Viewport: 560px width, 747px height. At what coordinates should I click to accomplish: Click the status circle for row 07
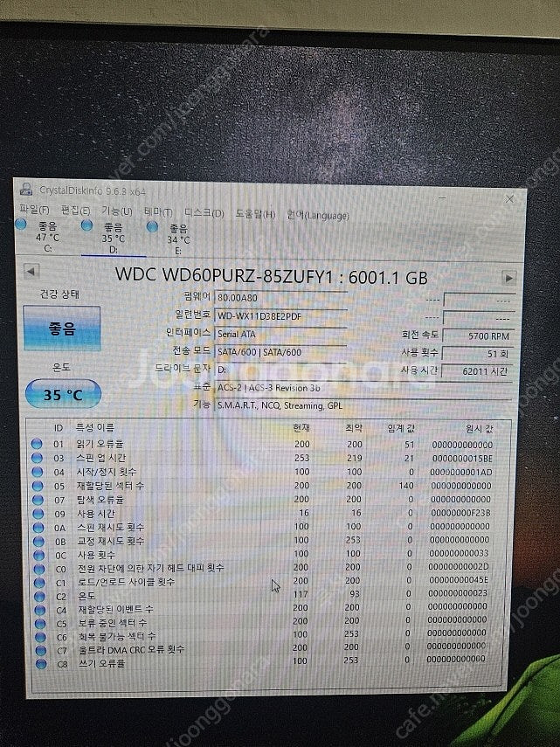point(38,500)
